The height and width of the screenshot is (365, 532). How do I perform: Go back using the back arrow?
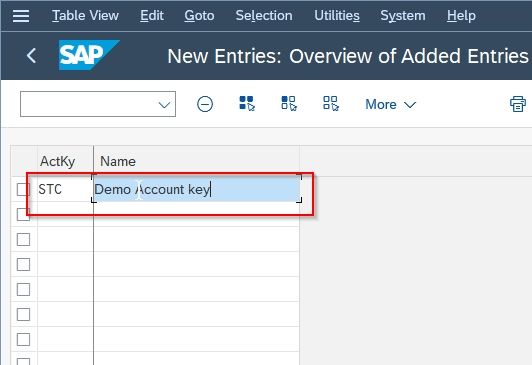pos(31,56)
